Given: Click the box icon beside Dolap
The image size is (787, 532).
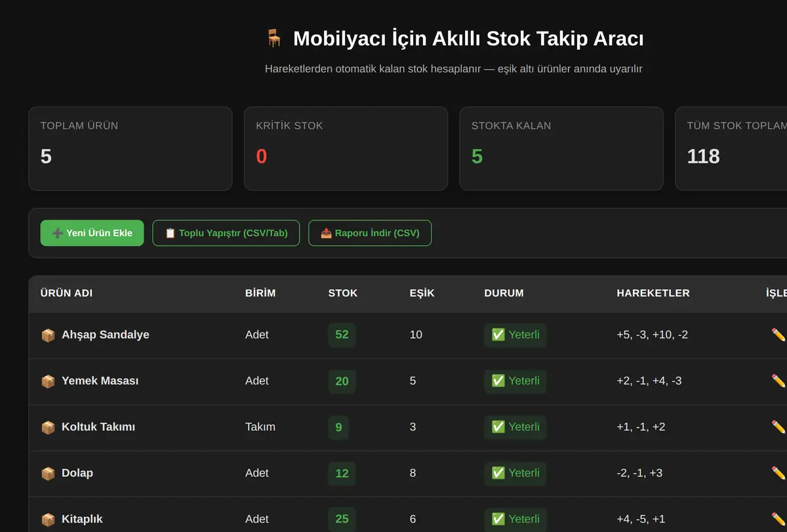Looking at the screenshot, I should pos(48,473).
